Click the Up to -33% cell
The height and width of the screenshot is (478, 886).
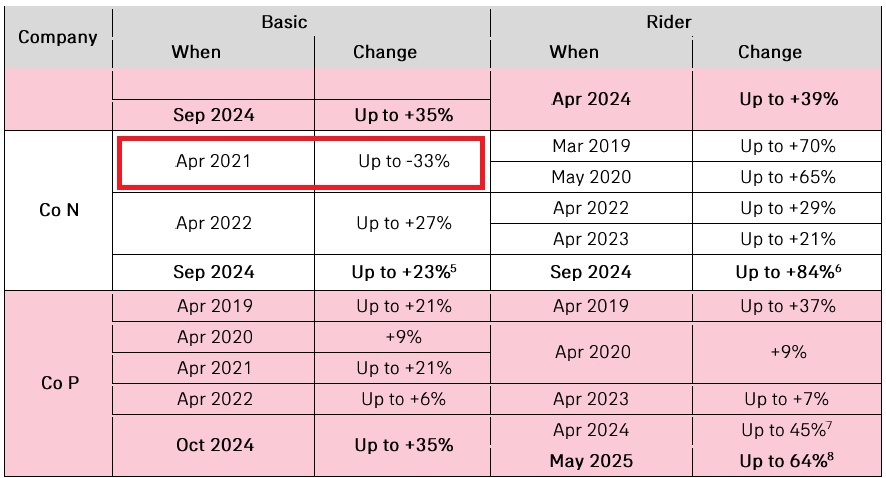coord(404,160)
